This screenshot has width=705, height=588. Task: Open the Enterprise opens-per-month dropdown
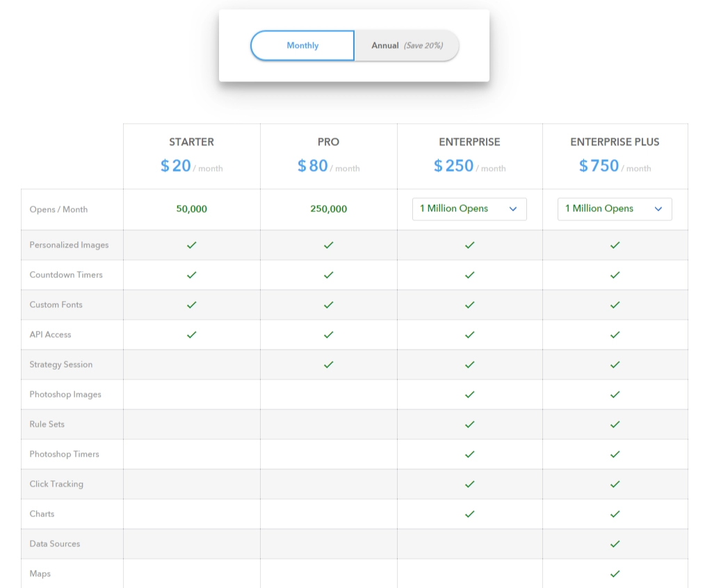pos(469,209)
